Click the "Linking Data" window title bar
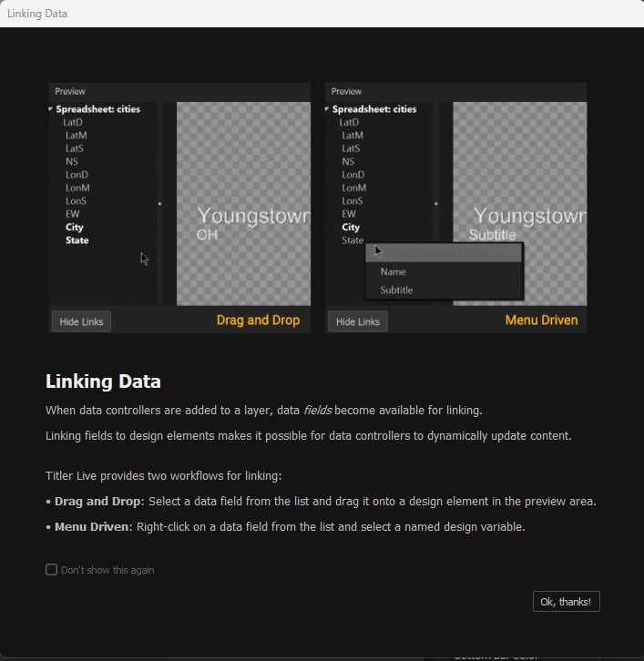The image size is (644, 661). coord(322,14)
